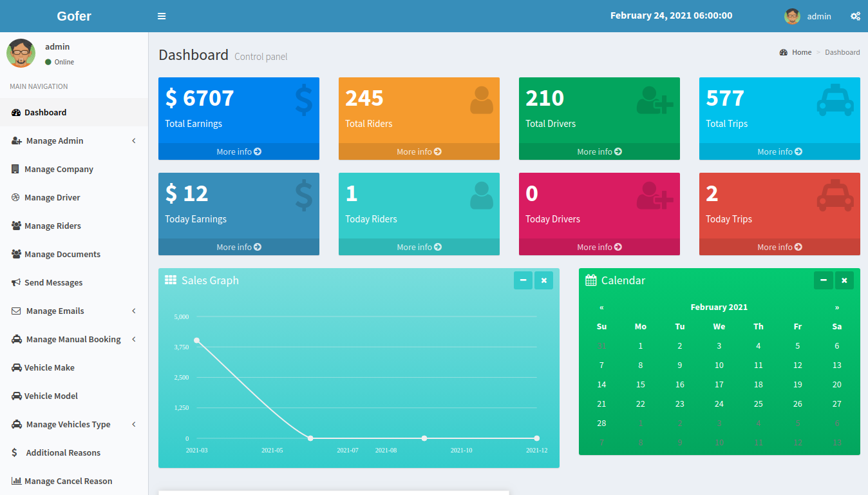Open the settings gears icon in header
Image resolution: width=868 pixels, height=495 pixels.
pos(855,16)
